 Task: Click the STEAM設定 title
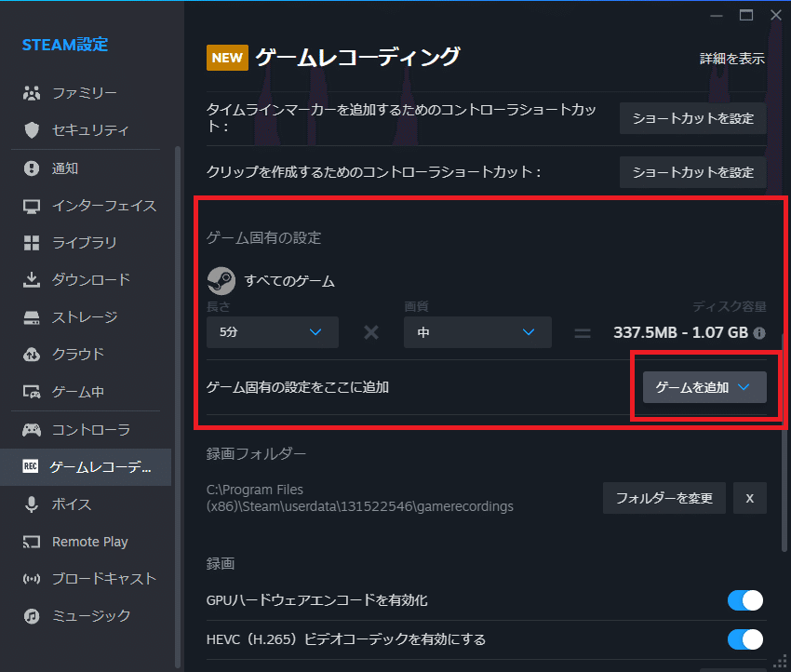65,45
